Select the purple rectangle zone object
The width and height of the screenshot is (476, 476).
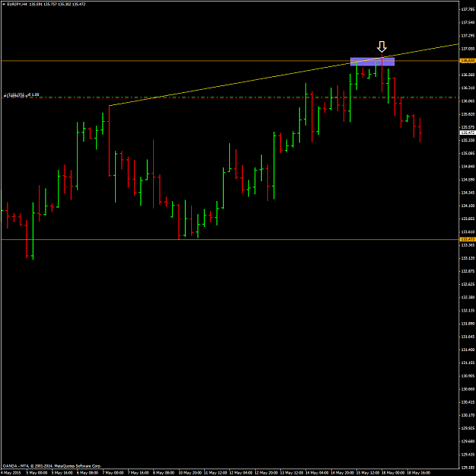pyautogui.click(x=372, y=62)
